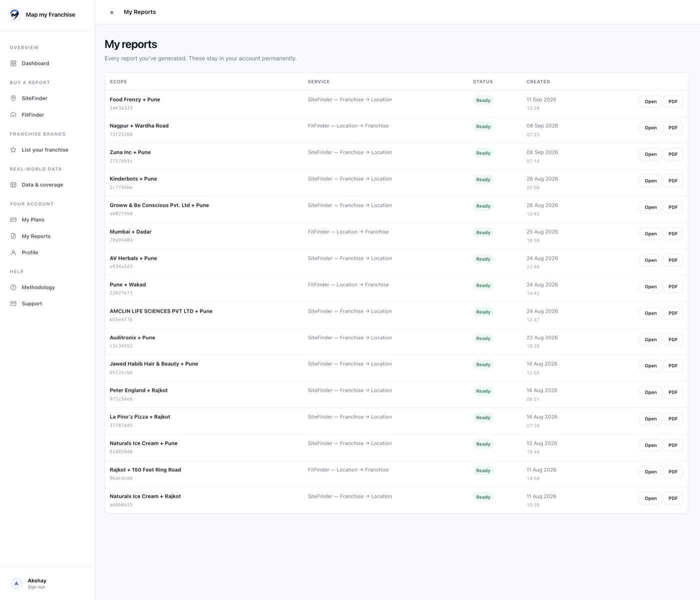Viewport: 700px width, 600px height.
Task: Open the Dashboard page in sidebar
Action: (35, 63)
